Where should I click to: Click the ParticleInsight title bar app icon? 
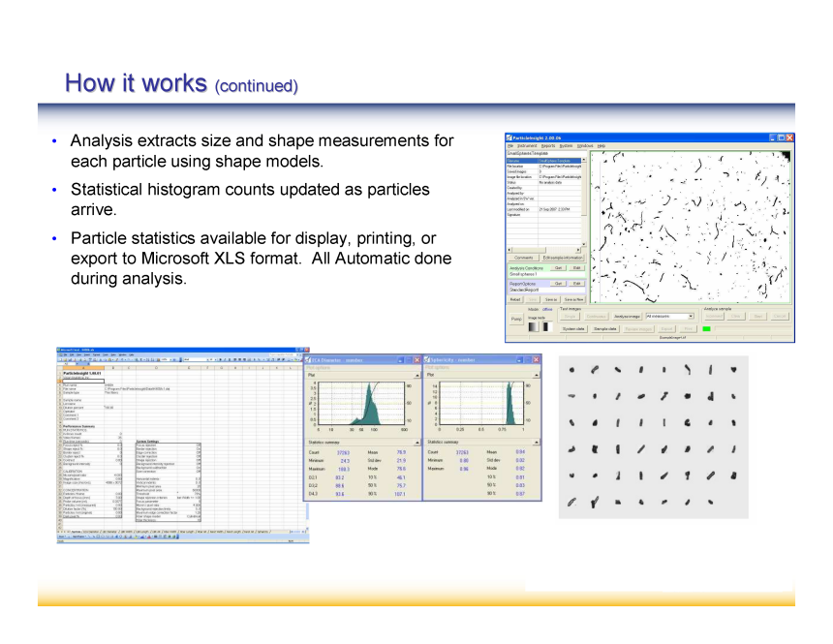[x=509, y=138]
